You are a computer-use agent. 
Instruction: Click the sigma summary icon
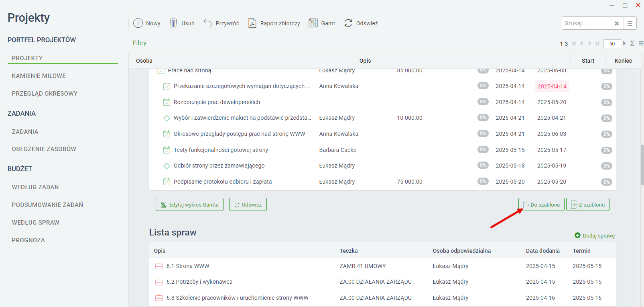pyautogui.click(x=632, y=43)
